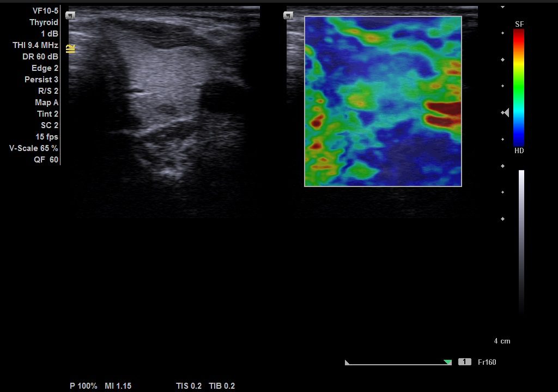Select the 4 cm depth readout
This screenshot has width=558, height=392.
tap(502, 341)
